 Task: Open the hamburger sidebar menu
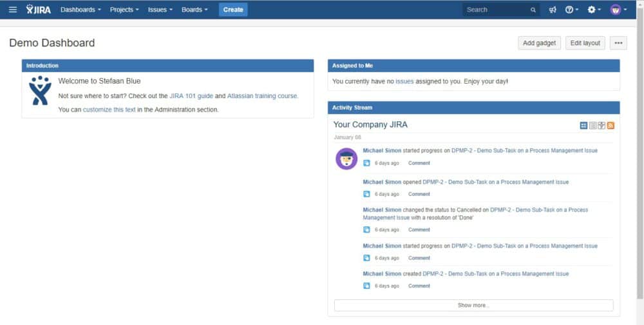(13, 10)
